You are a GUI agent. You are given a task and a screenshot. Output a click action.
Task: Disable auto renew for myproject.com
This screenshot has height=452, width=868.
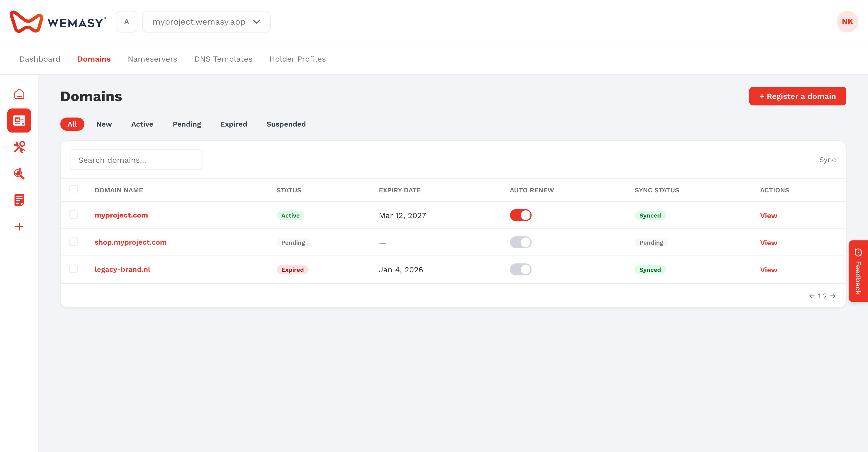pos(520,215)
